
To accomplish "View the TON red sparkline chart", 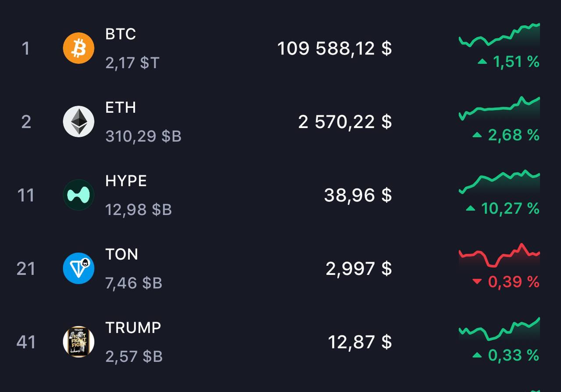I will pyautogui.click(x=499, y=255).
